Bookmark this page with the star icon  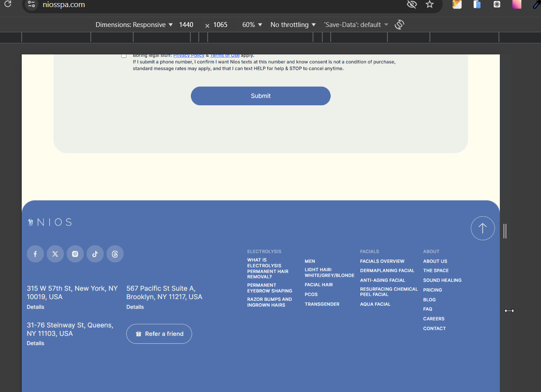tap(429, 4)
